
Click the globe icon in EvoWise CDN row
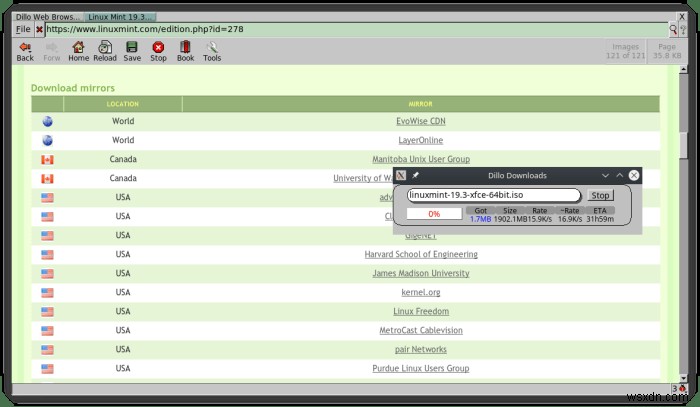coord(47,121)
